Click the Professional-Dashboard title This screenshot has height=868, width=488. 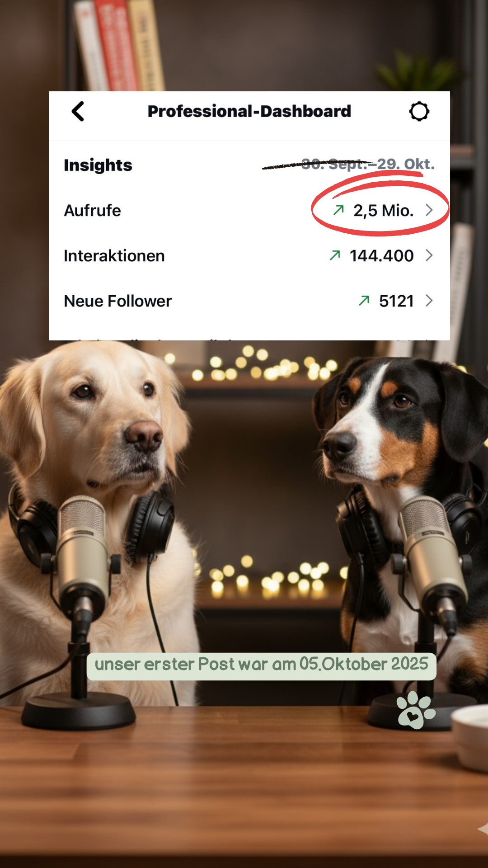(x=249, y=111)
